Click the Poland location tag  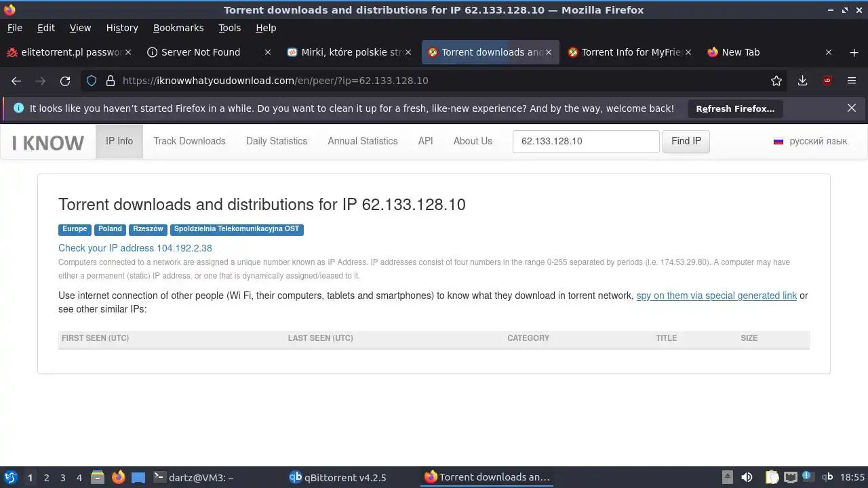click(110, 229)
